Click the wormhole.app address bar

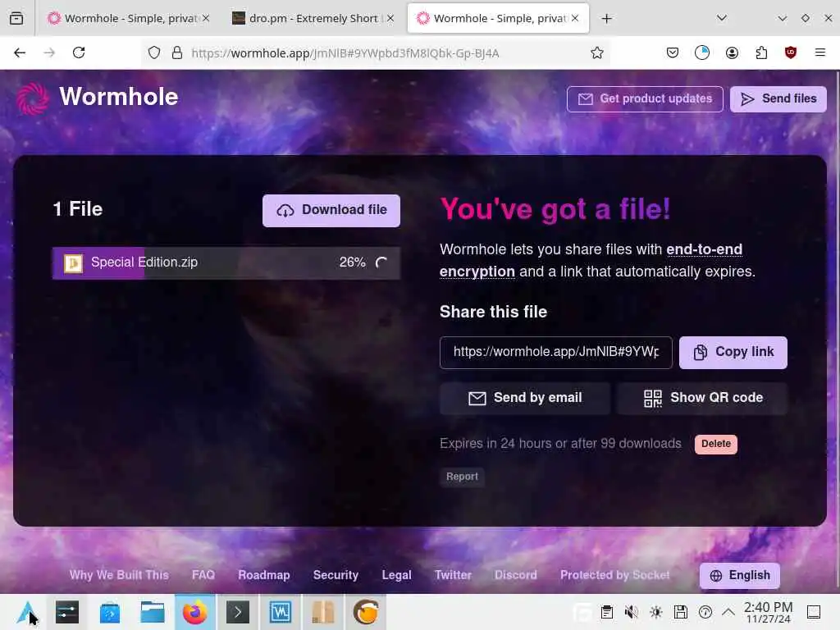point(375,53)
